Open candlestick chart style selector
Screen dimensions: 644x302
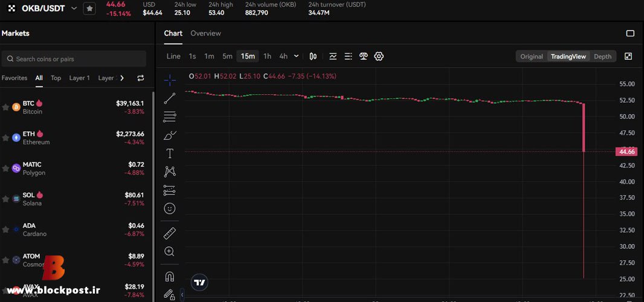click(x=313, y=56)
